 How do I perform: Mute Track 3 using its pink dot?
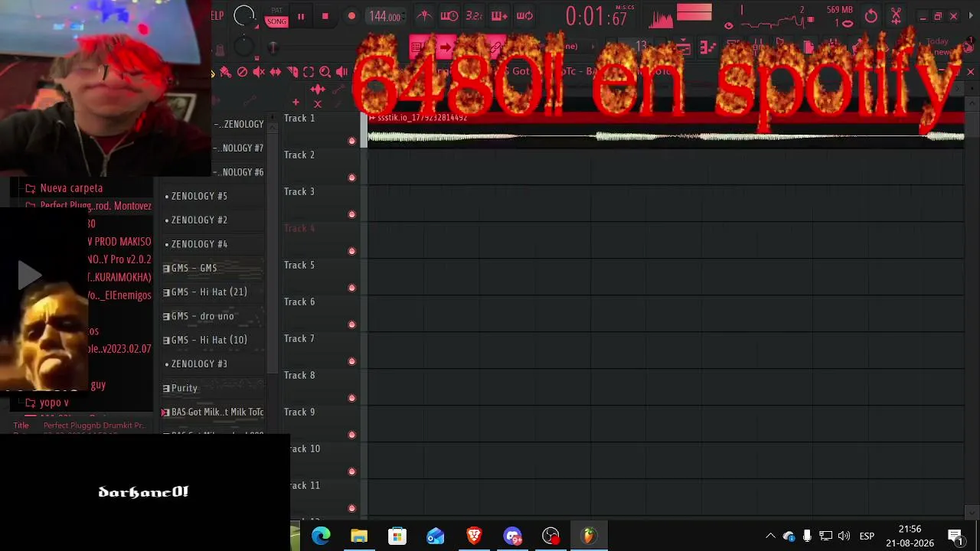[352, 214]
